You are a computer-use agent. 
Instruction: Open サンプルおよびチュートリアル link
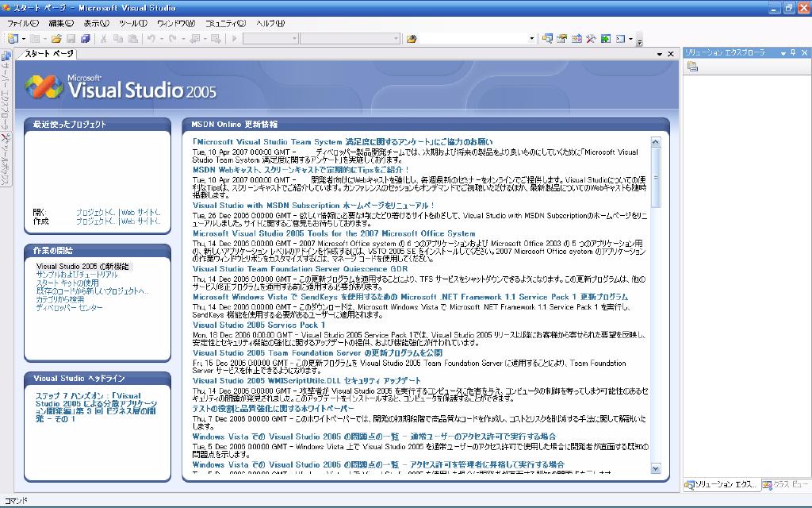[x=77, y=275]
